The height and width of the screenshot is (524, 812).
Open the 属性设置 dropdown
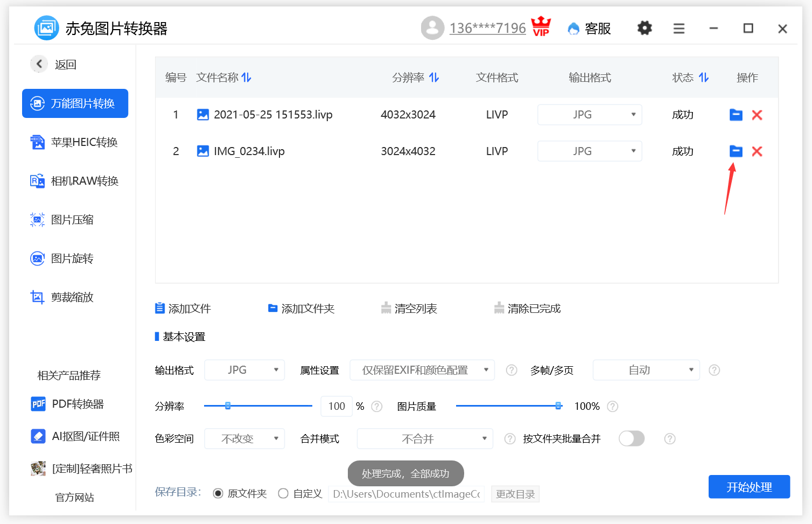tap(422, 370)
